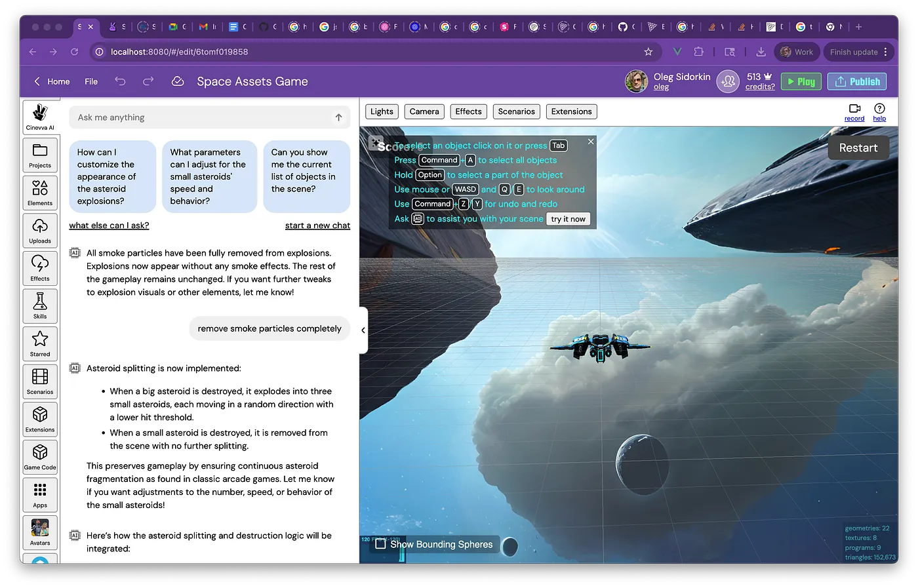Open the Elements panel
Image resolution: width=918 pixels, height=588 pixels.
pyautogui.click(x=40, y=193)
